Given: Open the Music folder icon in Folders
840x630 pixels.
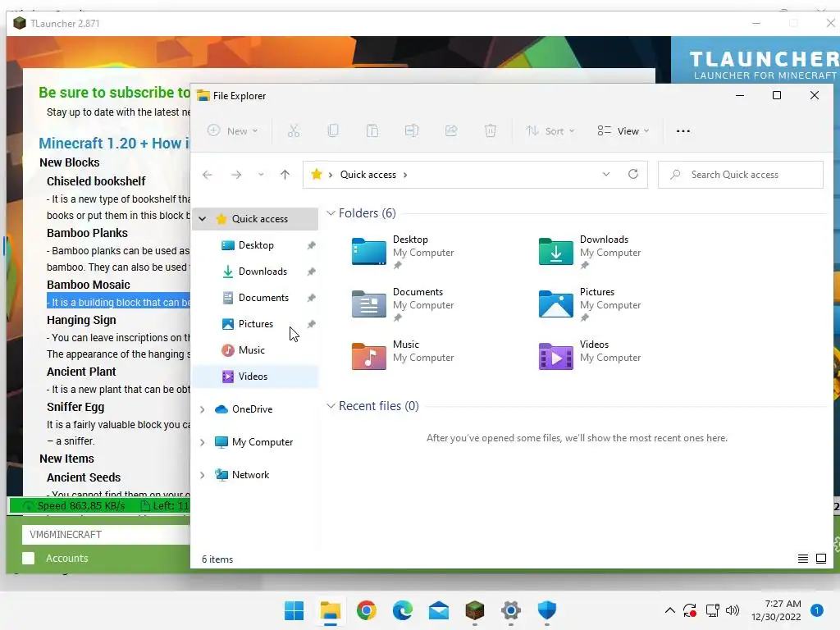Looking at the screenshot, I should [x=368, y=356].
